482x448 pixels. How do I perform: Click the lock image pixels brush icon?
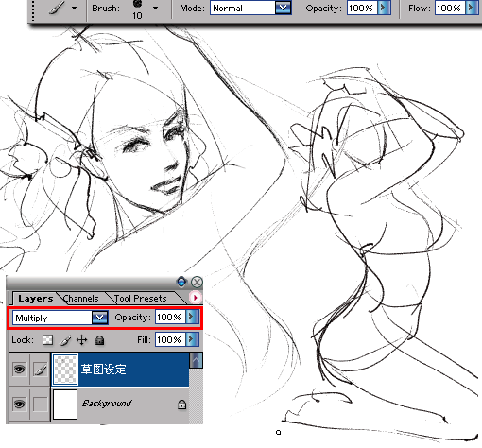click(x=65, y=340)
